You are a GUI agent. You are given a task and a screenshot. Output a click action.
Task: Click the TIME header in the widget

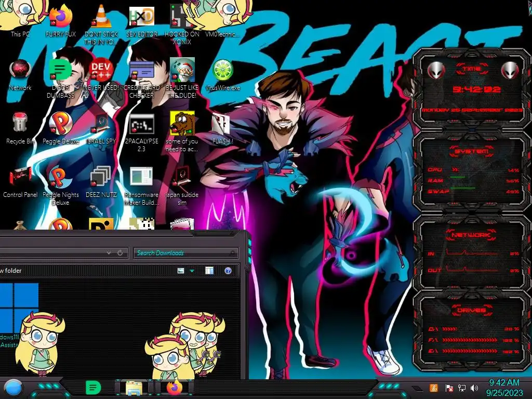point(472,69)
